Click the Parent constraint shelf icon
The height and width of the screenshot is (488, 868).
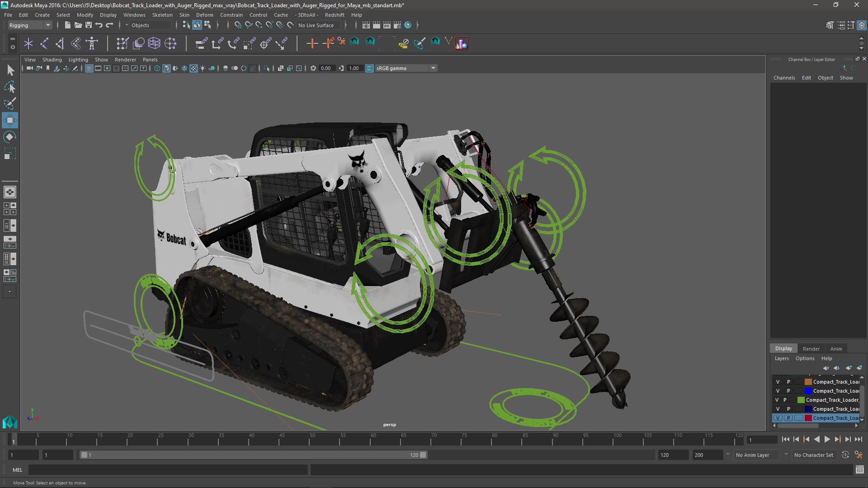pos(201,43)
